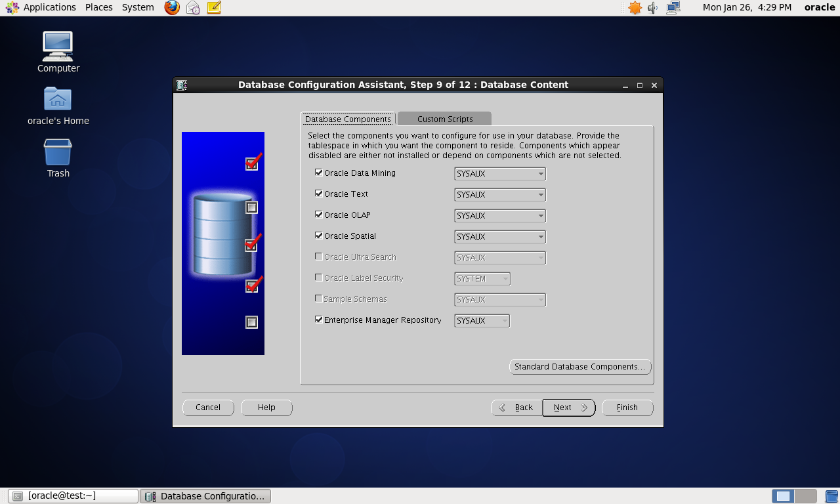
Task: Switch to oracle@test terminal taskbar item
Action: (73, 496)
